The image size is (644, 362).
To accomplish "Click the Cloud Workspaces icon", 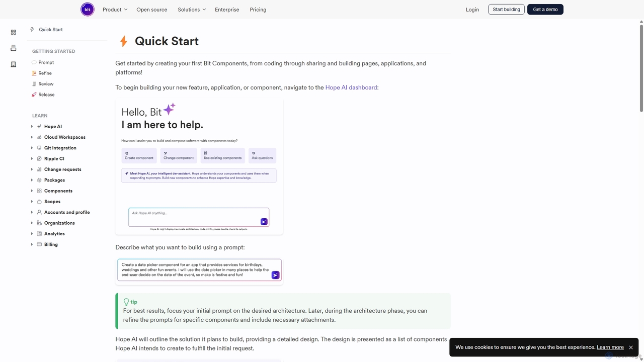I will pyautogui.click(x=39, y=137).
